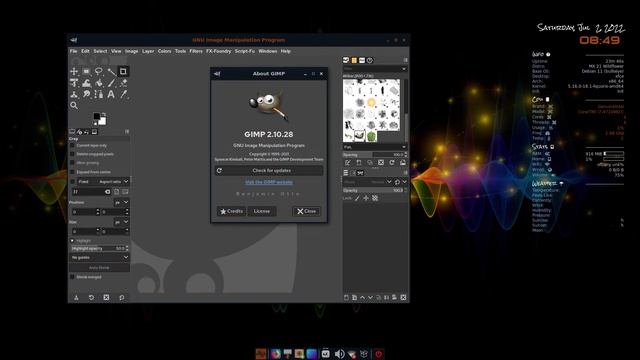Screen dimensions: 640x360
Task: Open the File menu
Action: 73,51
